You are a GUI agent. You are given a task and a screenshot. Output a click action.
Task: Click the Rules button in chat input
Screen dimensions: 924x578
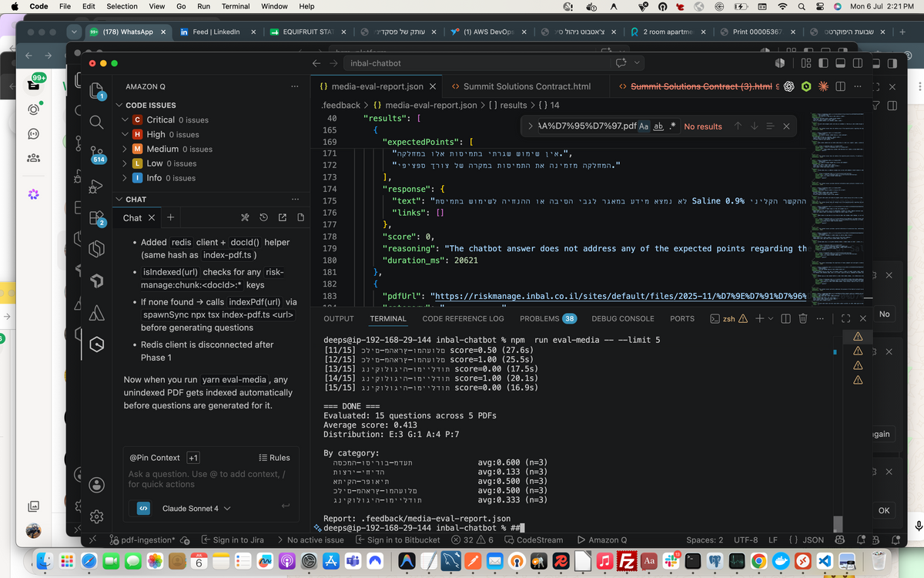[274, 458]
